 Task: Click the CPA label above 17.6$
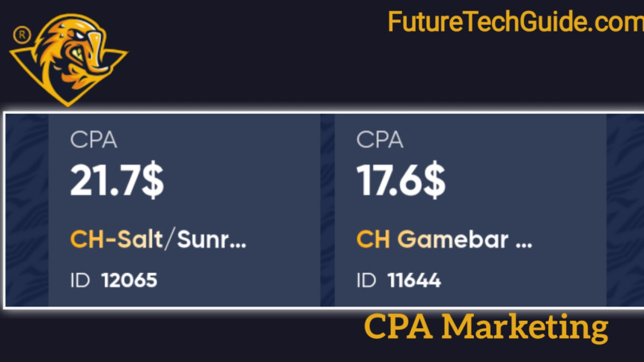(x=380, y=140)
